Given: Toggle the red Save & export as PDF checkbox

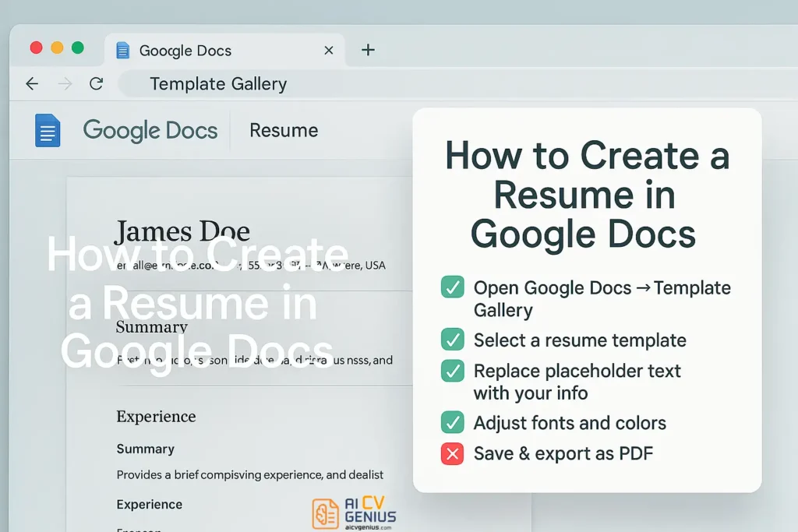Looking at the screenshot, I should tap(453, 453).
